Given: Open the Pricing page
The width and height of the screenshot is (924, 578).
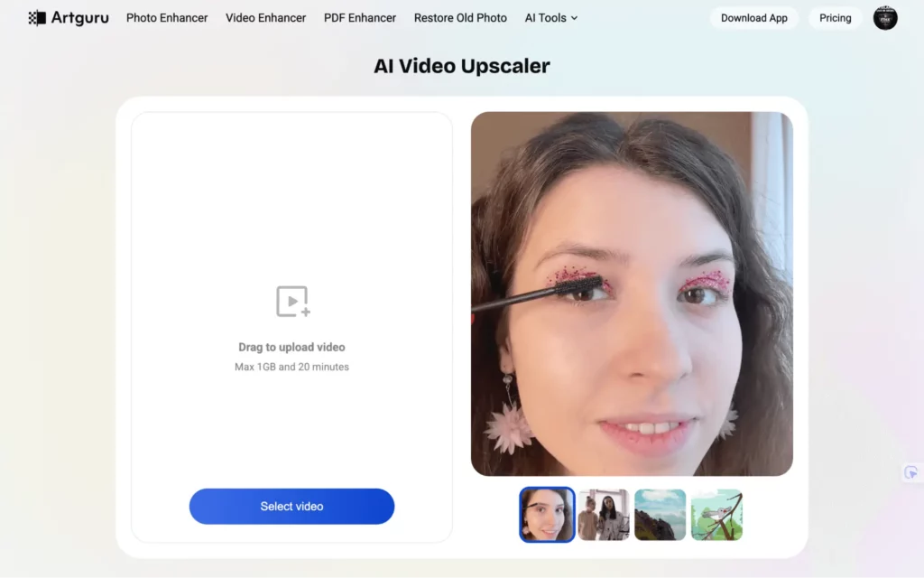Looking at the screenshot, I should (x=835, y=17).
